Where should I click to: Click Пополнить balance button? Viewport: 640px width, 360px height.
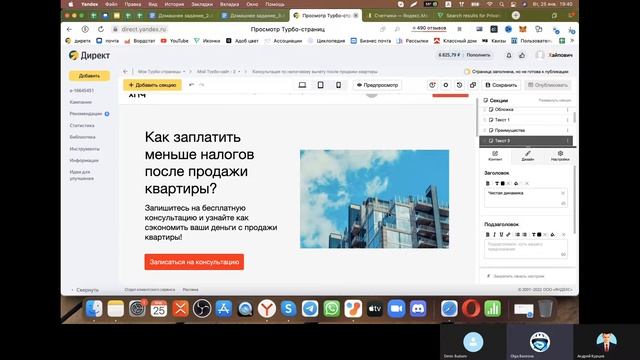[x=478, y=55]
